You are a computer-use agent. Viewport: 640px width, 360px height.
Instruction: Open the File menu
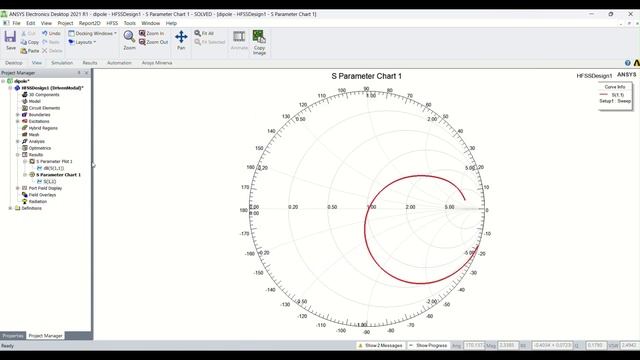click(x=16, y=23)
